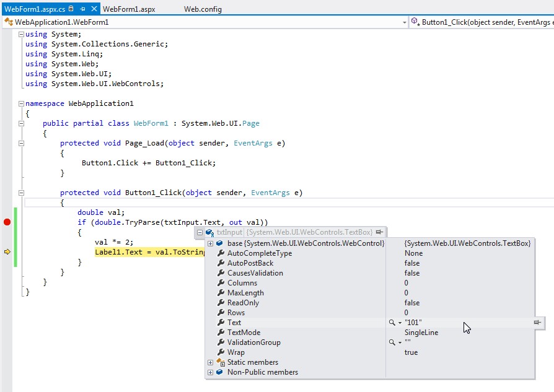The height and width of the screenshot is (392, 554).
Task: Open the Web.config tab
Action: click(x=203, y=9)
